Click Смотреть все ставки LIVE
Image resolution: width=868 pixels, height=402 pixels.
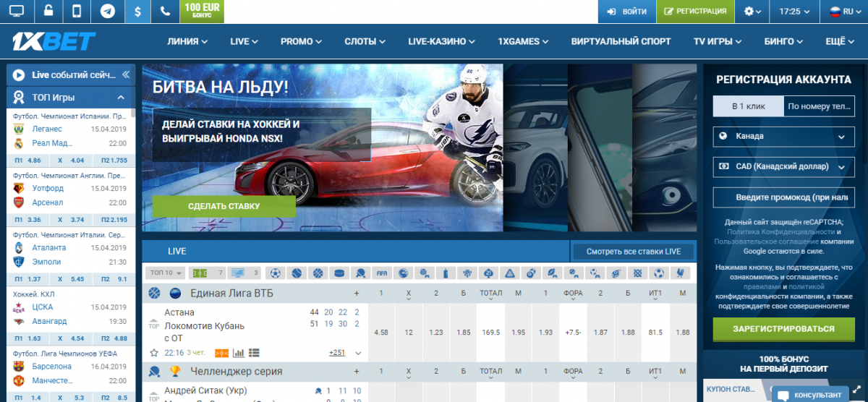(x=633, y=252)
